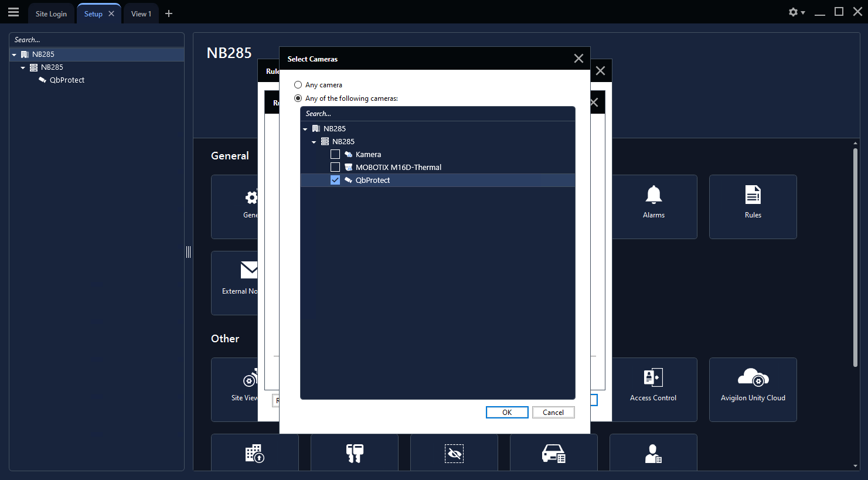Switch to the View 1 tab
This screenshot has width=868, height=480.
tap(141, 14)
